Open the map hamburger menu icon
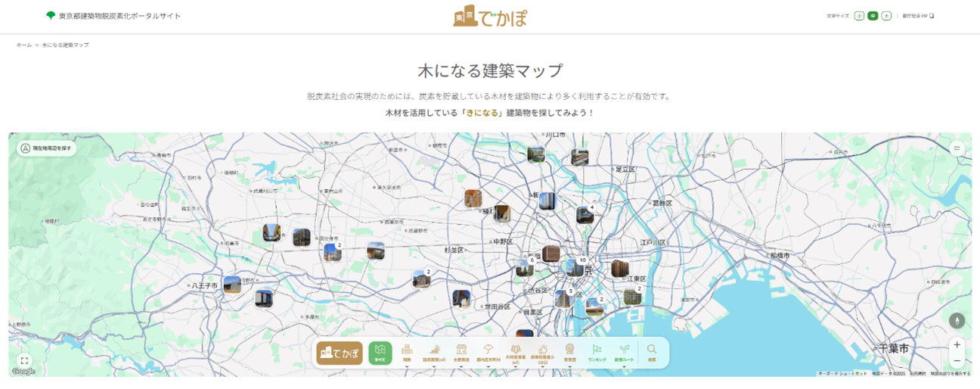Screen dimensions: 980x389 pyautogui.click(x=957, y=148)
